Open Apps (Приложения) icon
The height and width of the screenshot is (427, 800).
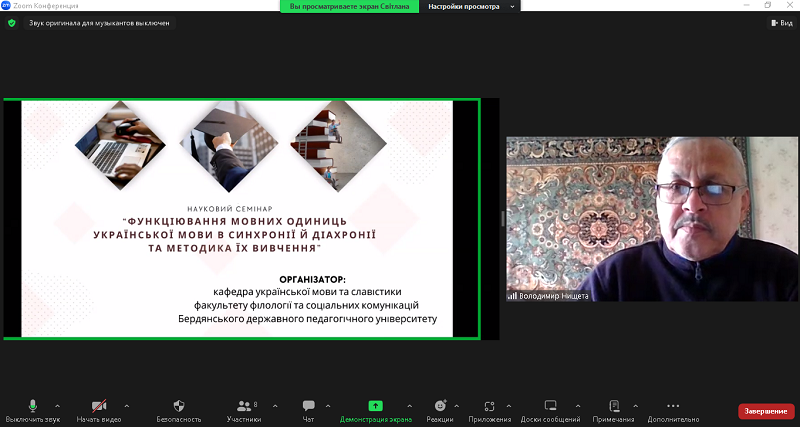tap(489, 406)
